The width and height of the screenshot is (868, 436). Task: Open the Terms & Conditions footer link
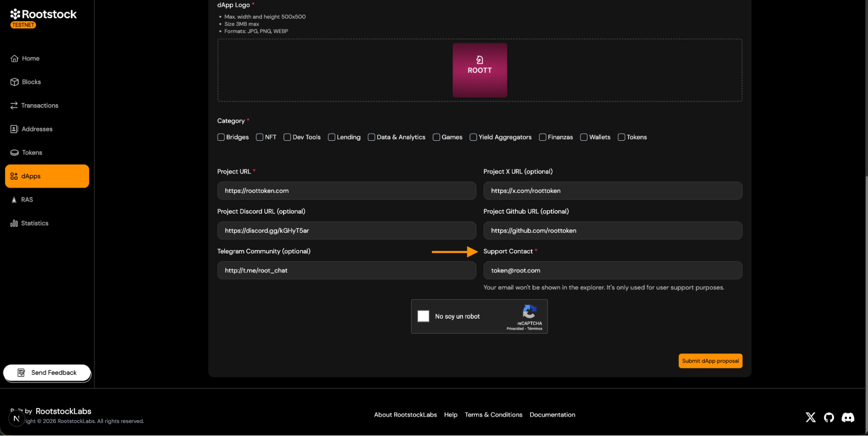[x=493, y=415]
